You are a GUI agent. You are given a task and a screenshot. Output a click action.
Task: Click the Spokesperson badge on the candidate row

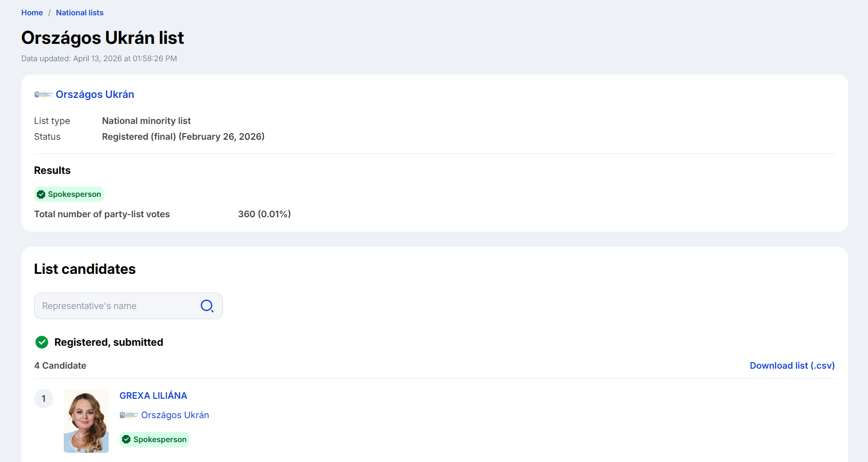155,440
